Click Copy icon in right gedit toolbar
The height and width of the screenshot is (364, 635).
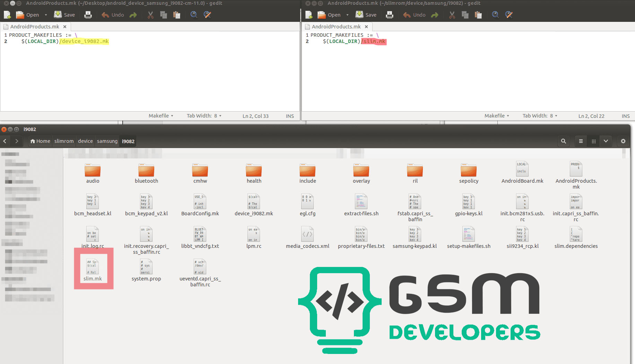465,15
